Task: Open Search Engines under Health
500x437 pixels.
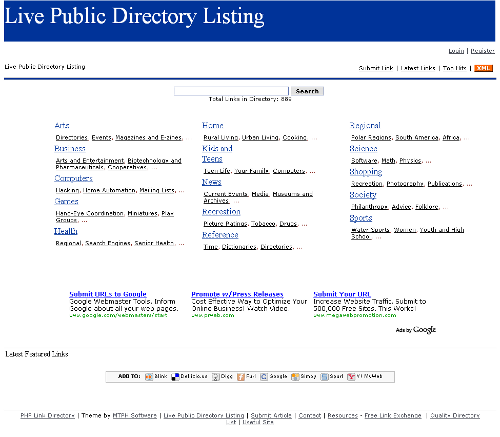Action: tap(108, 243)
